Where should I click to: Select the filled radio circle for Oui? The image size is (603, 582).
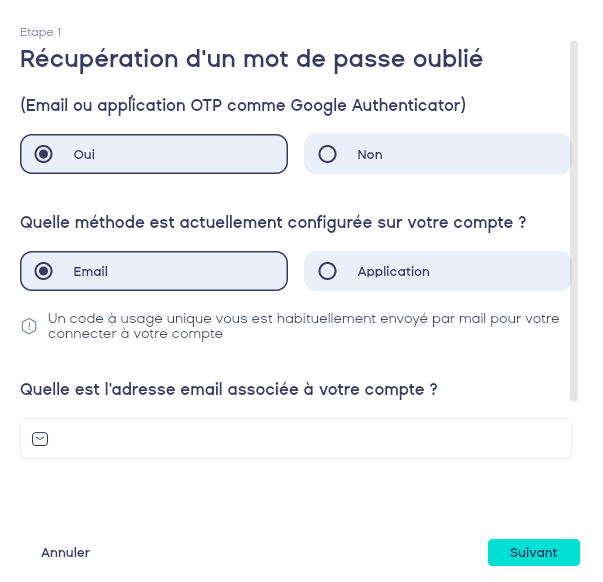pyautogui.click(x=43, y=154)
